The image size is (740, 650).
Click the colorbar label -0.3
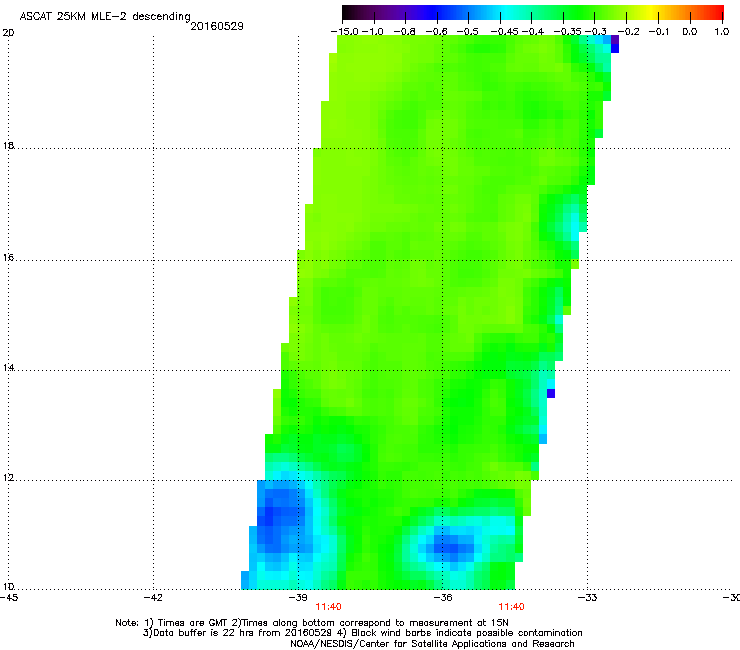596,32
